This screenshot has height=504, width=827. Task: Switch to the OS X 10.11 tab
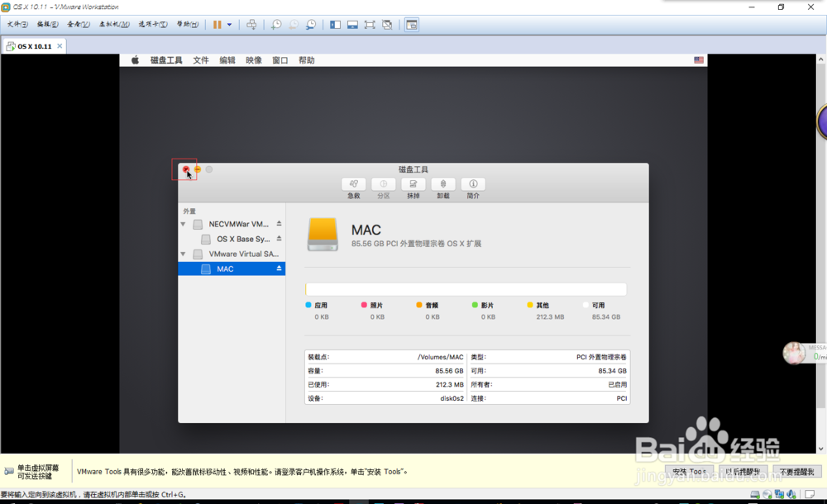click(x=34, y=46)
